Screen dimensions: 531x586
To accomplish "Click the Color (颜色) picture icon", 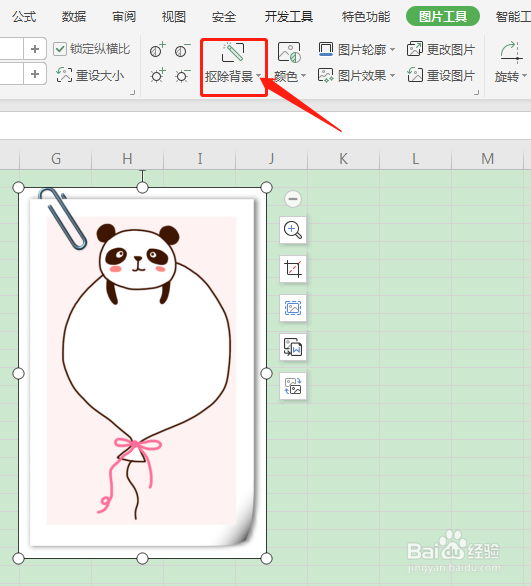I will click(289, 52).
